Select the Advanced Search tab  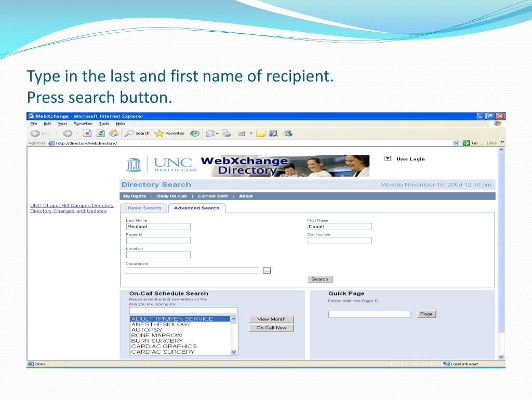click(197, 208)
